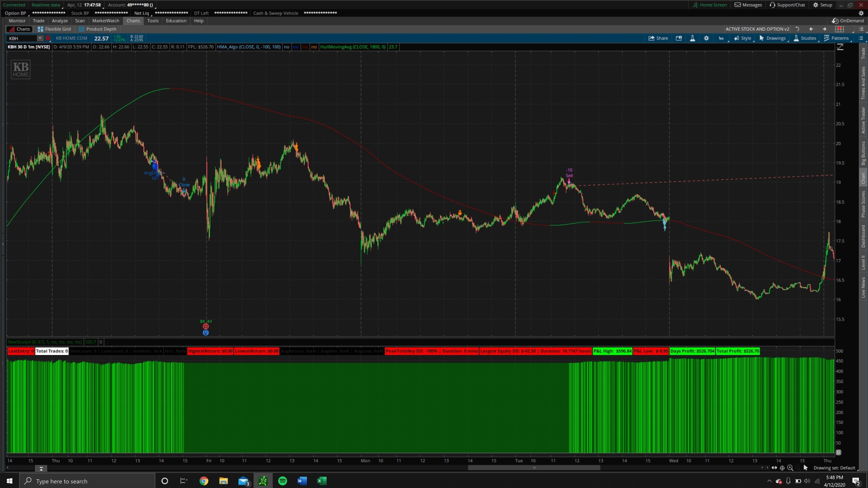
Task: Open the Style dropdown menu
Action: pyautogui.click(x=743, y=38)
